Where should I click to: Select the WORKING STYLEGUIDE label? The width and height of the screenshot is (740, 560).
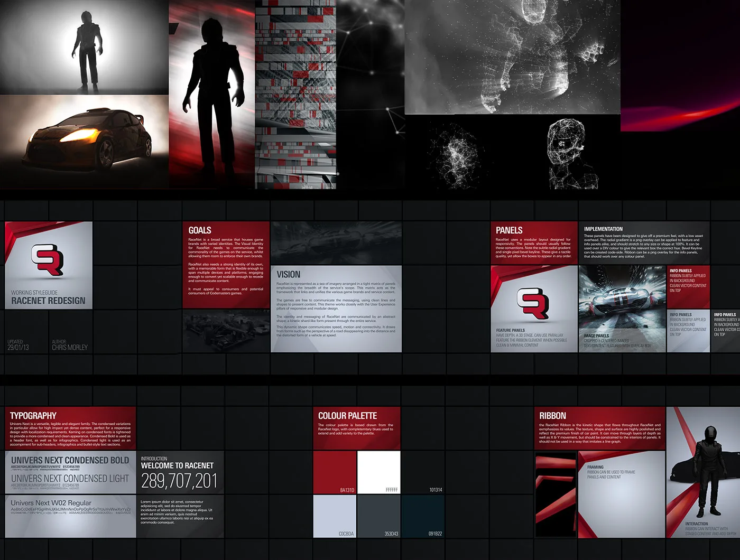34,292
